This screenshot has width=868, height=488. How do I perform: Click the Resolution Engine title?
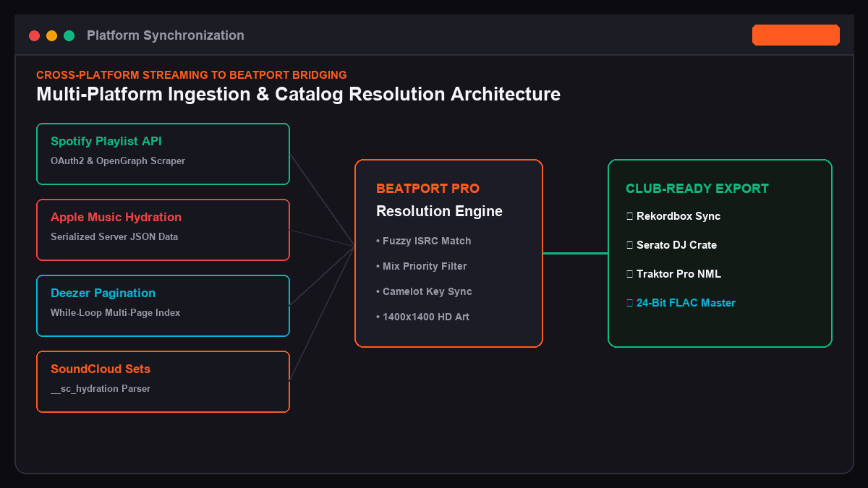[x=439, y=211]
